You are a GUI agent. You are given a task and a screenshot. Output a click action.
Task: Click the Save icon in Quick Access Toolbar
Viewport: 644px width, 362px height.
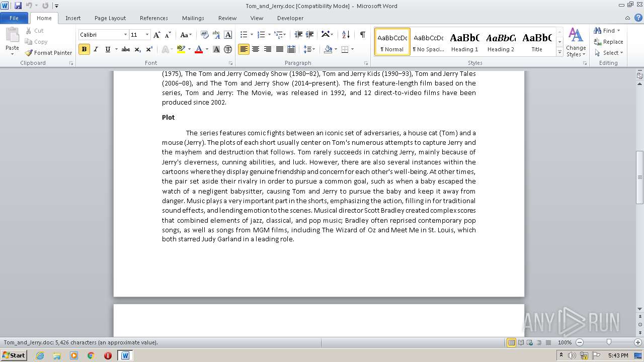[x=18, y=6]
